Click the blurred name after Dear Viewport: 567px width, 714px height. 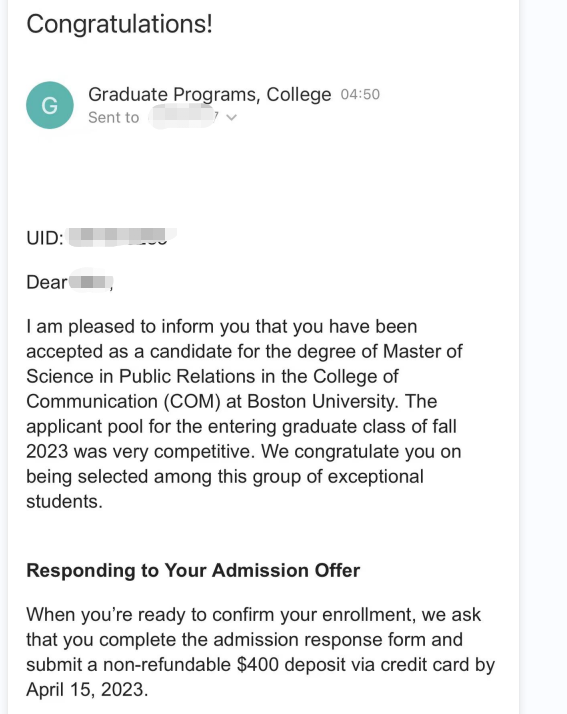pyautogui.click(x=90, y=282)
